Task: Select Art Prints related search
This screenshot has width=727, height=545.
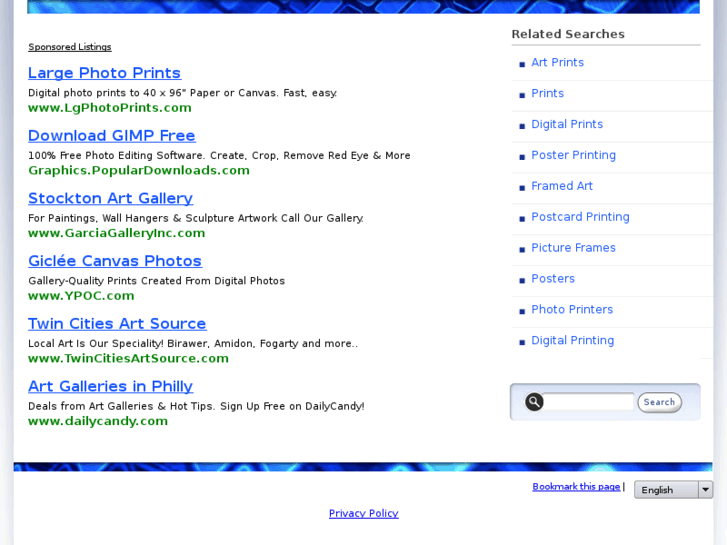Action: [x=557, y=63]
